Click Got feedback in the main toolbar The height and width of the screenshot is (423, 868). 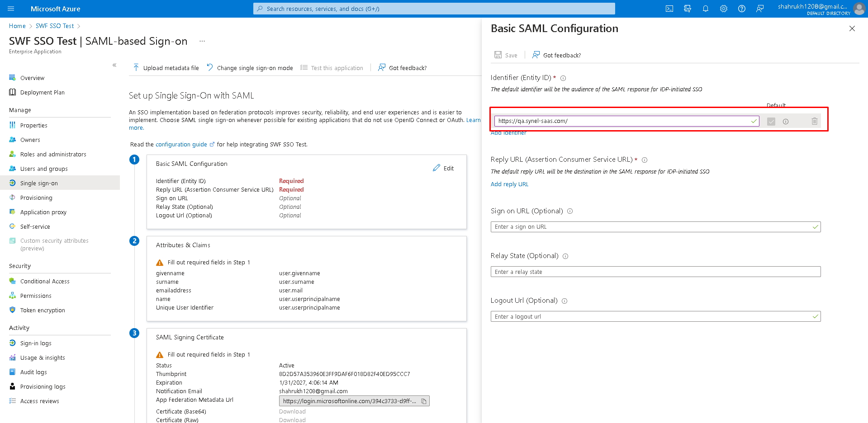point(403,68)
